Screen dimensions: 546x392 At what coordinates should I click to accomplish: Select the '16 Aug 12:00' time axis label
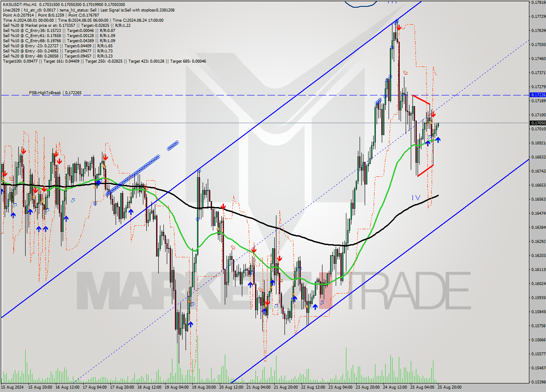68,387
